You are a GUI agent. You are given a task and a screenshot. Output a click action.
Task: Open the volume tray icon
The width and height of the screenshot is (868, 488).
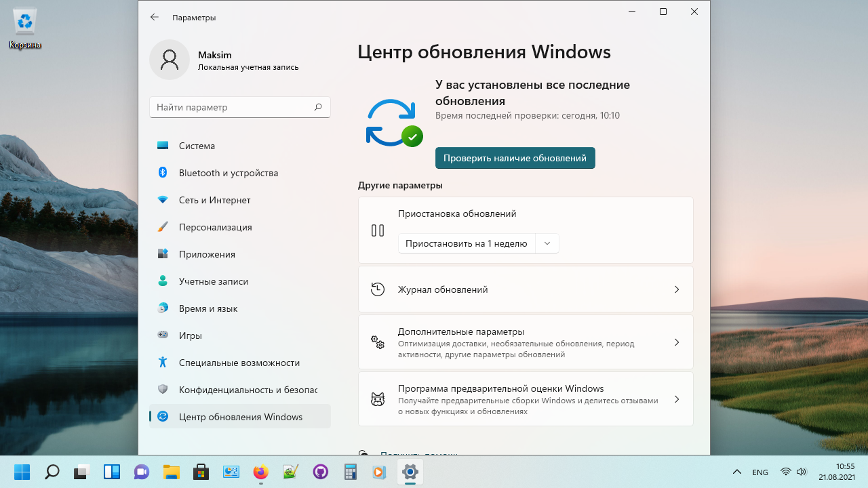tap(802, 472)
